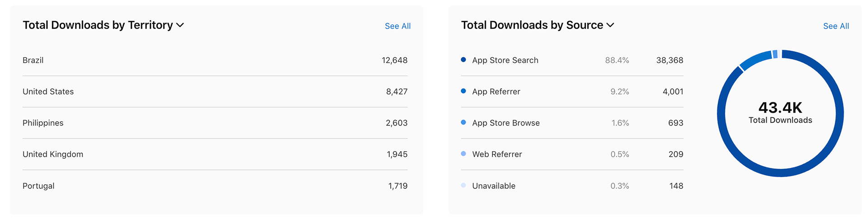
Task: Click the 43.4K Total Downloads donut center
Action: click(780, 113)
